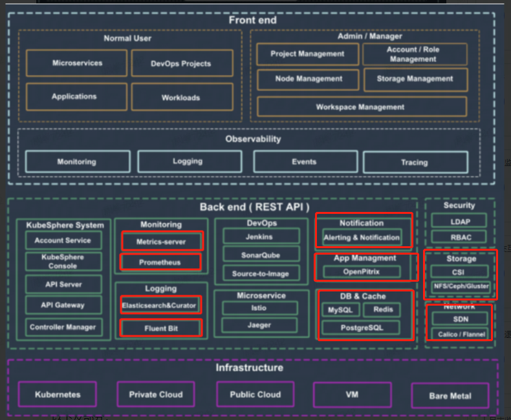Click the OpenPitrix box
The image size is (511, 420).
click(x=362, y=271)
